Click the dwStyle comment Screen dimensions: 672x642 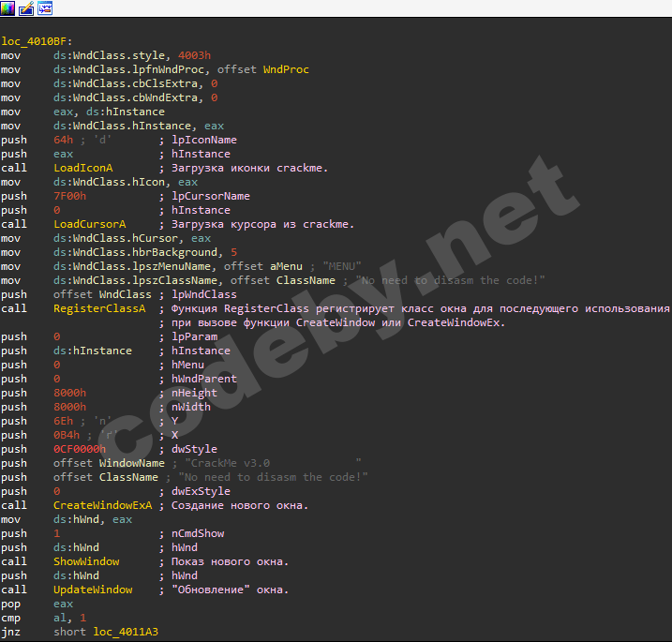(194, 449)
